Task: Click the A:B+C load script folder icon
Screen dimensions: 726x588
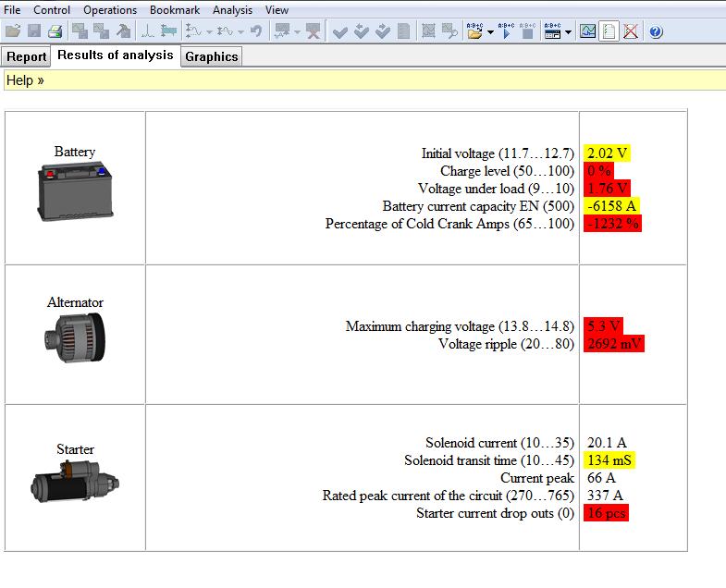Action: click(x=474, y=31)
